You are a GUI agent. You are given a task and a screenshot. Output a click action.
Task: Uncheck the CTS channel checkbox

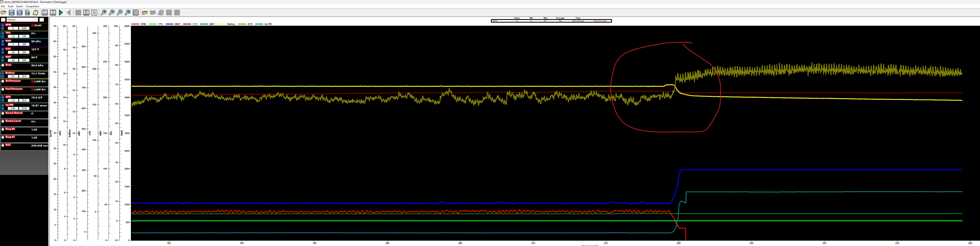[3, 49]
